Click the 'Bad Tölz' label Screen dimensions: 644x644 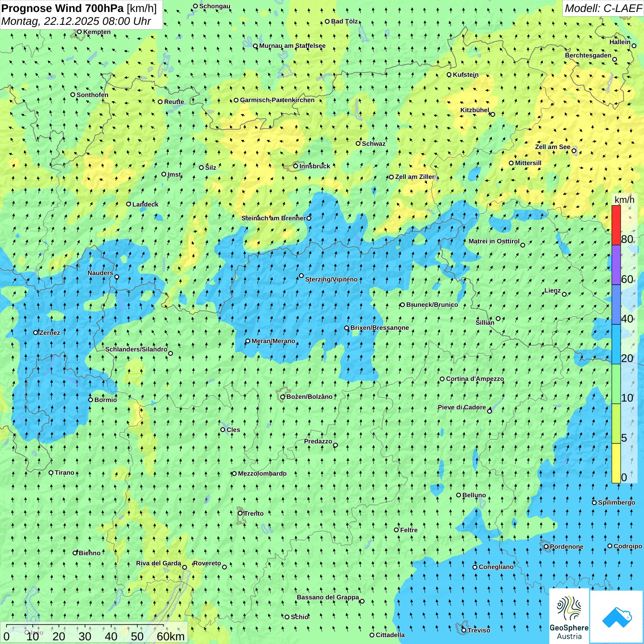[x=345, y=21]
